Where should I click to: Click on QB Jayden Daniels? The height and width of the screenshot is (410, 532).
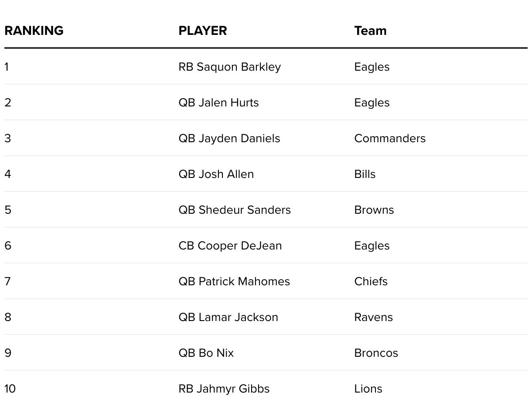(229, 138)
